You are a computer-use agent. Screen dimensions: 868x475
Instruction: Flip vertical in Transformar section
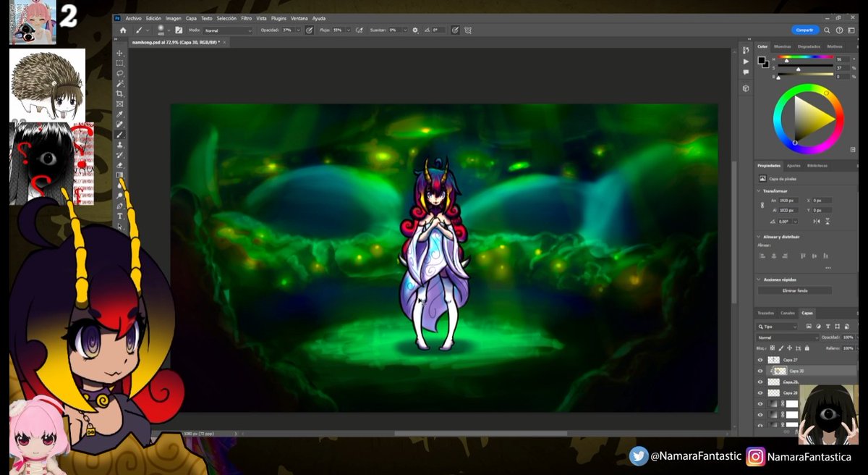(827, 221)
